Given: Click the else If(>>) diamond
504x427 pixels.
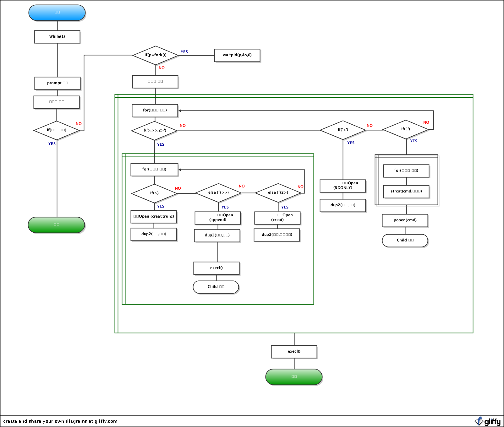Looking at the screenshot, I should 218,193.
